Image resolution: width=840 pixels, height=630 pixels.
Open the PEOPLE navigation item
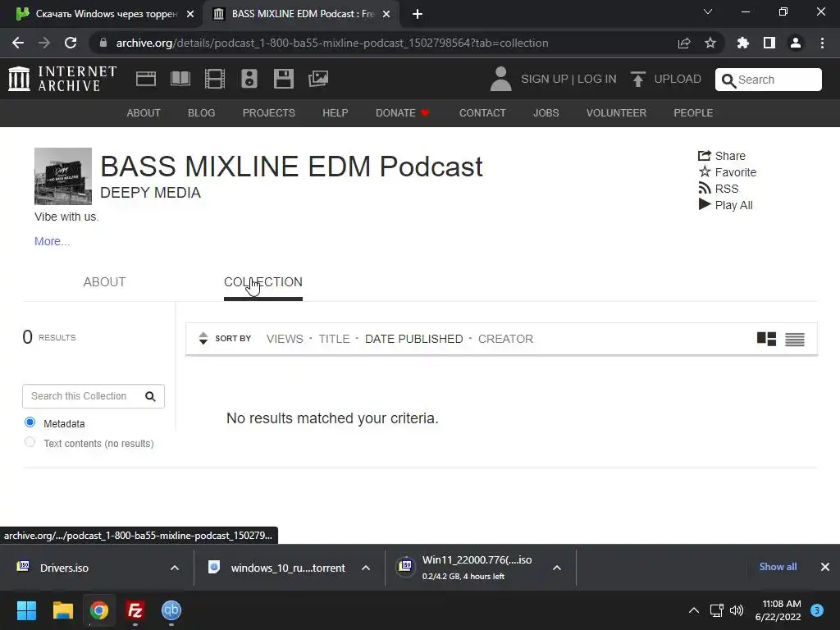coord(693,113)
